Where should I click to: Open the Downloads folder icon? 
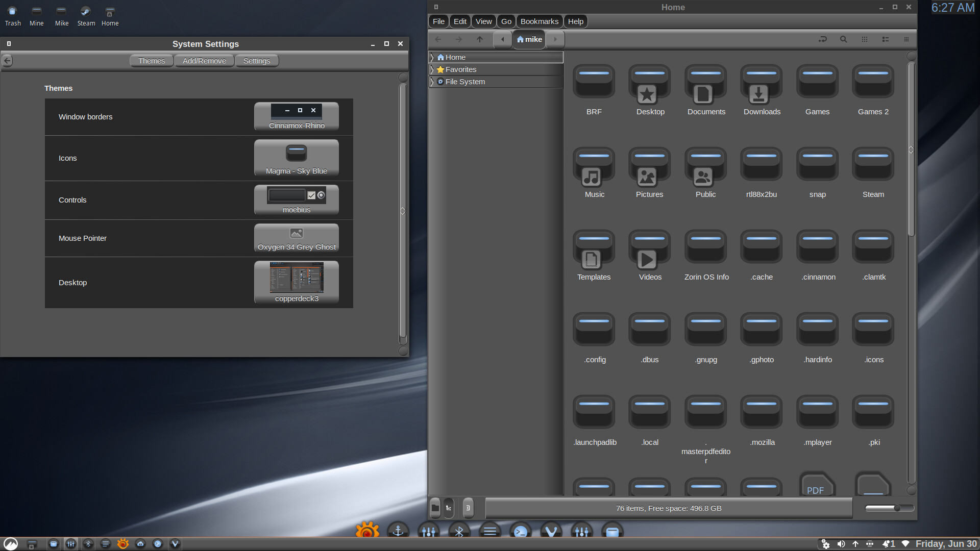(x=761, y=84)
